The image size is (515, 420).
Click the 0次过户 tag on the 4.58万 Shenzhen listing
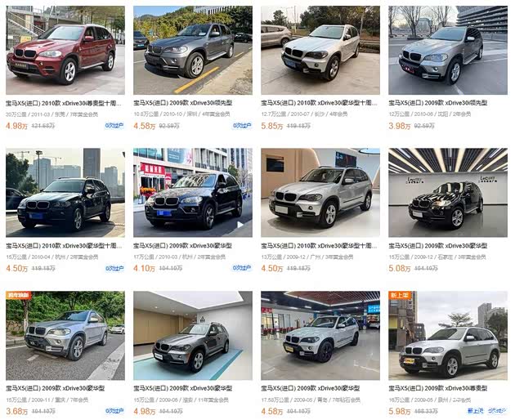coord(242,126)
